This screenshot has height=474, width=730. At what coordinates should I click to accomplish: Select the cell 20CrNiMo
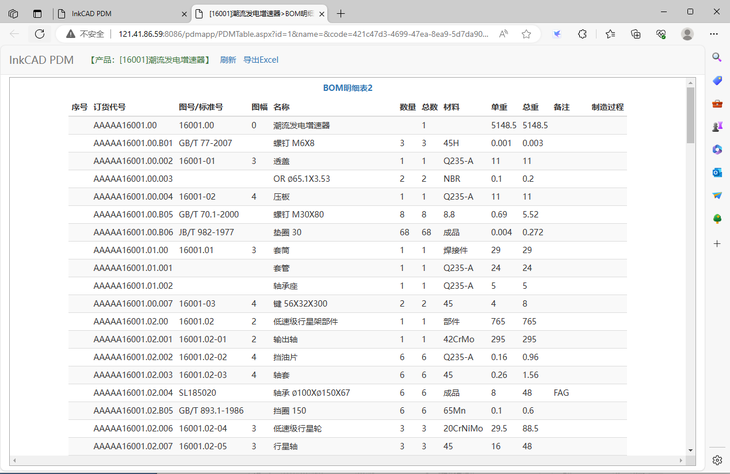463,428
